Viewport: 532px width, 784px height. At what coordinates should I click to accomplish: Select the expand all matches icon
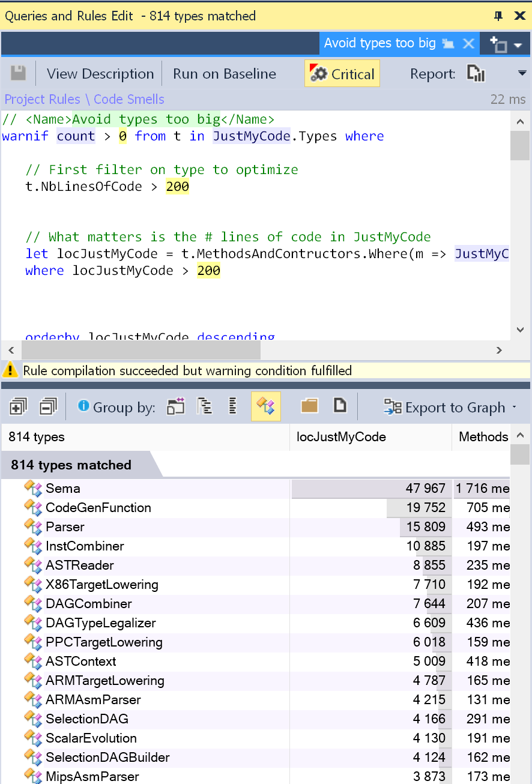click(17, 406)
